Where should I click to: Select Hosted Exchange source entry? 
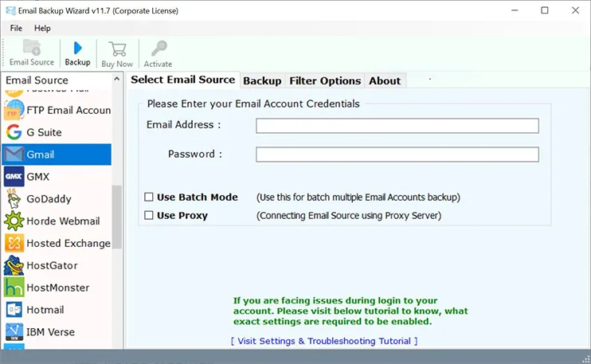coord(68,243)
